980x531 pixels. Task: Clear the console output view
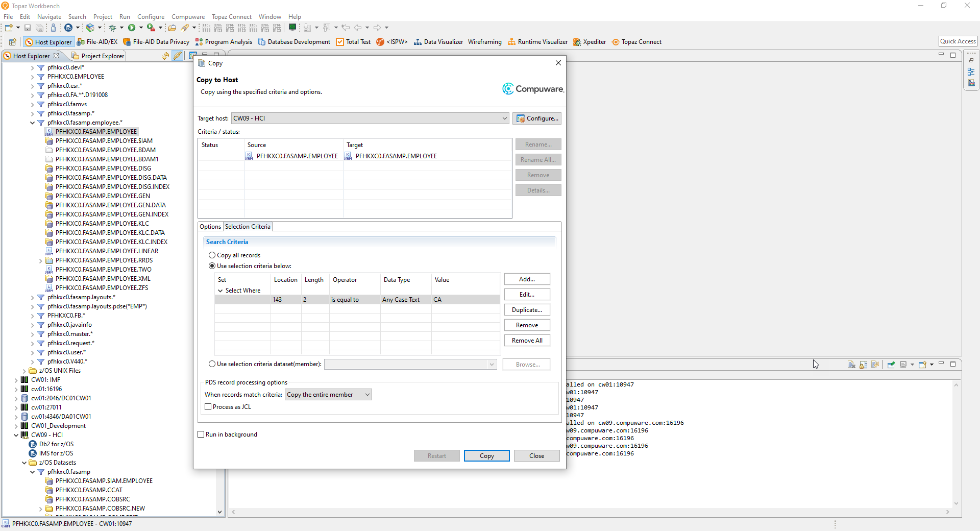(x=851, y=365)
